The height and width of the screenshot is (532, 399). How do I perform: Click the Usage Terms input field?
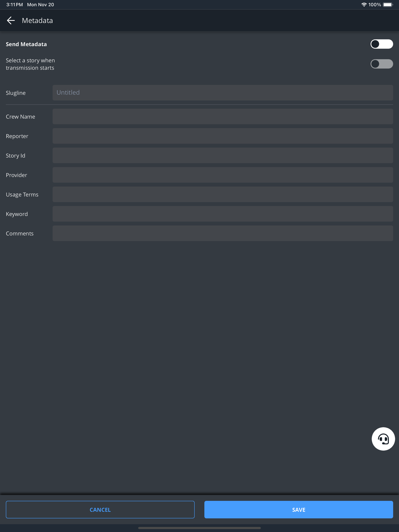(223, 194)
